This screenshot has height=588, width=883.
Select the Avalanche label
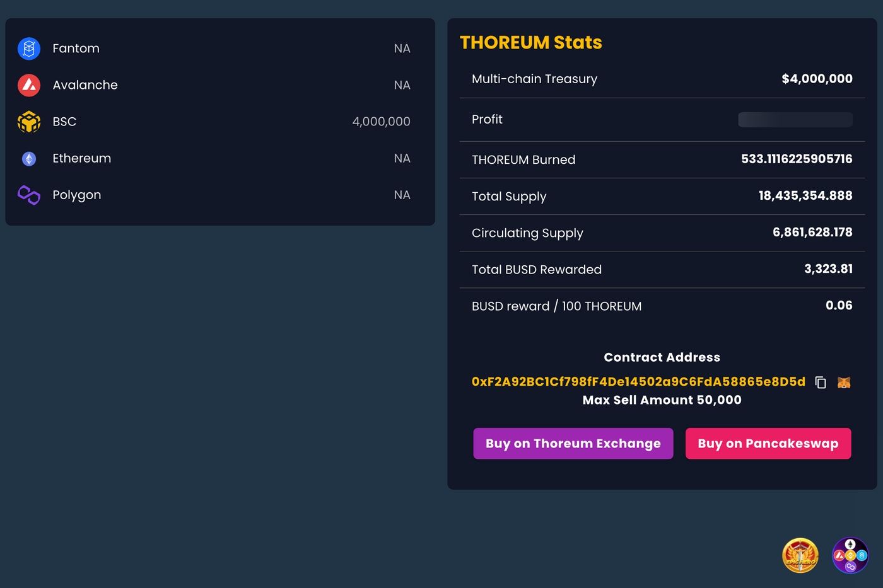pos(85,85)
